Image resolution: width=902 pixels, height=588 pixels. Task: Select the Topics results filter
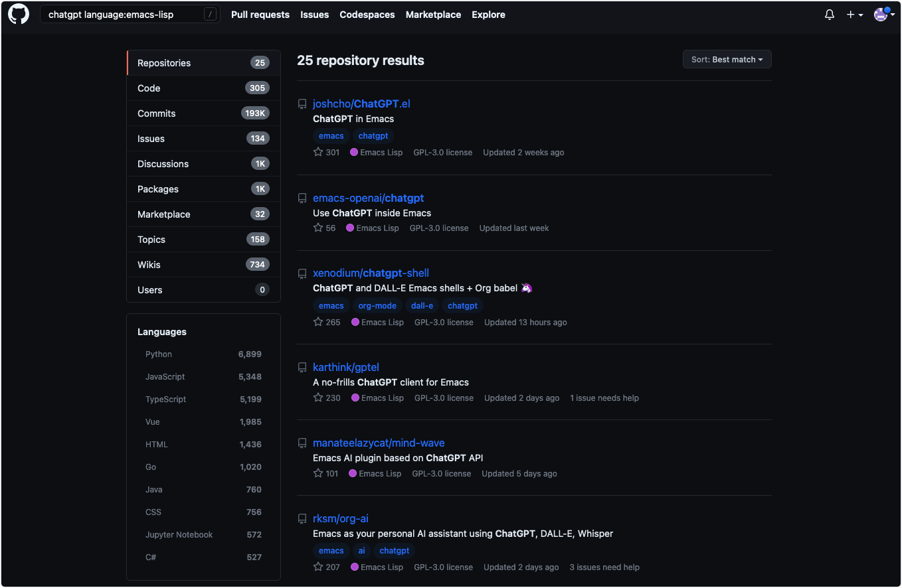[x=204, y=240]
